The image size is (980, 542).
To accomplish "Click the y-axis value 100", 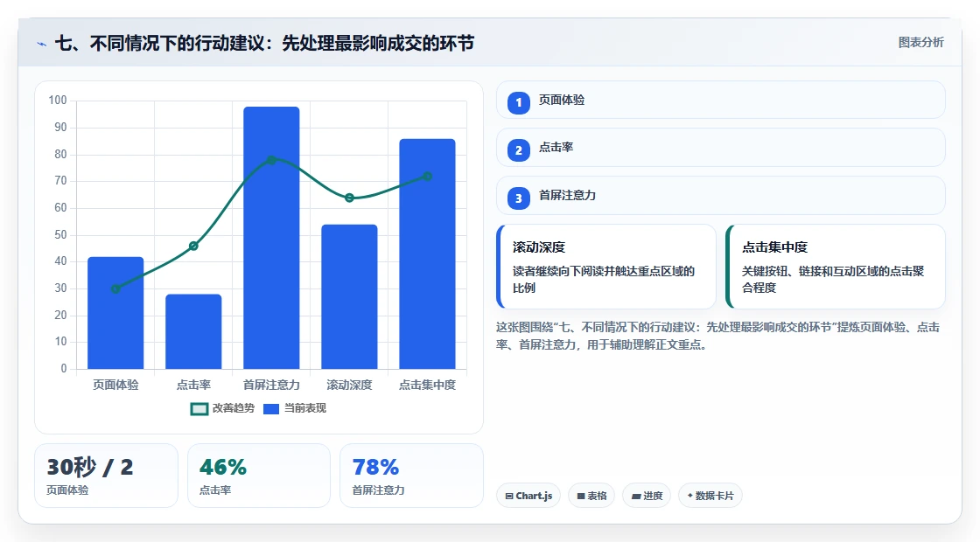I will 58,101.
